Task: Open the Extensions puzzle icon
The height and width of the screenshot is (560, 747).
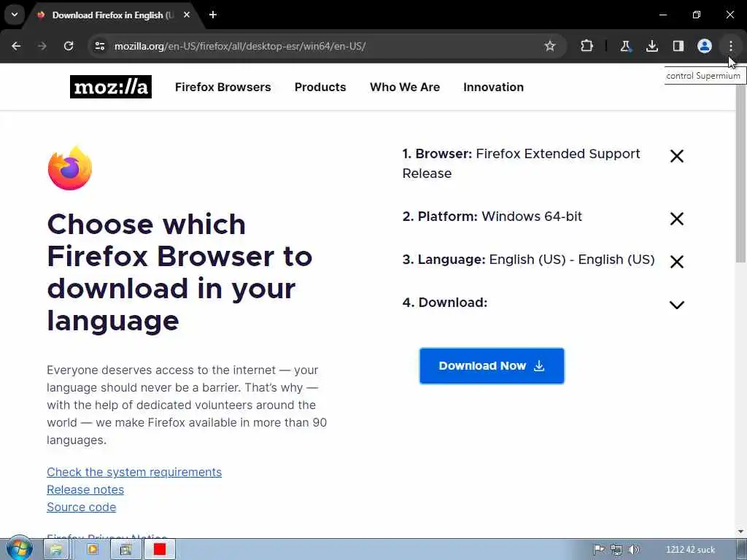Action: 587,46
